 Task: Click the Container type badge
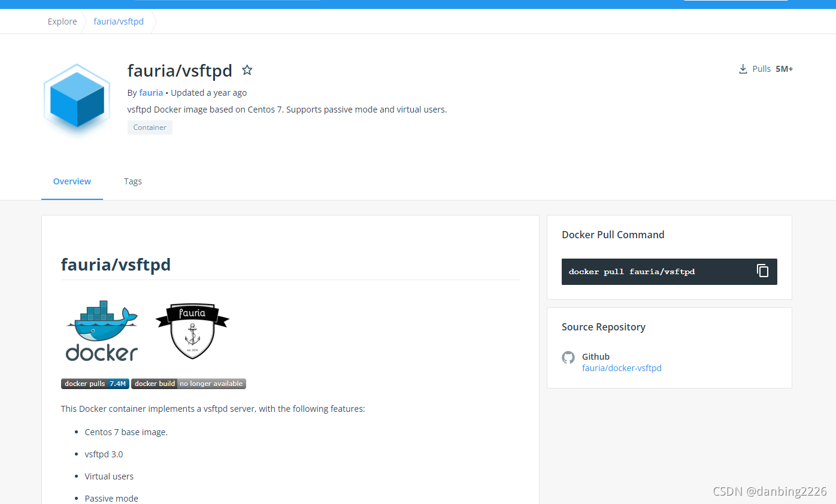pos(150,127)
